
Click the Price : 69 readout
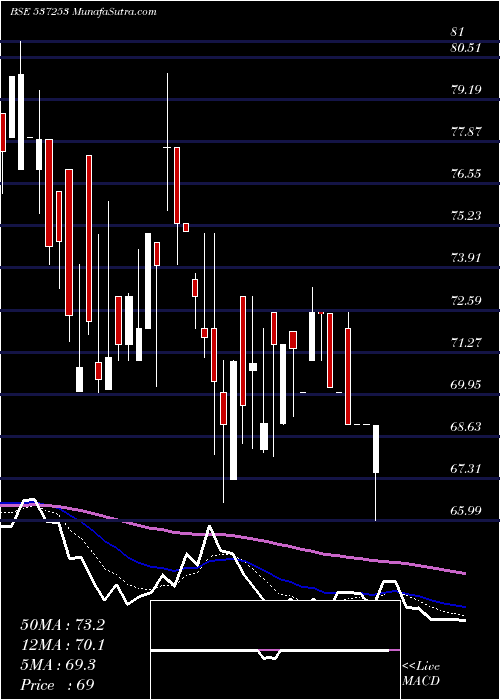(57, 685)
